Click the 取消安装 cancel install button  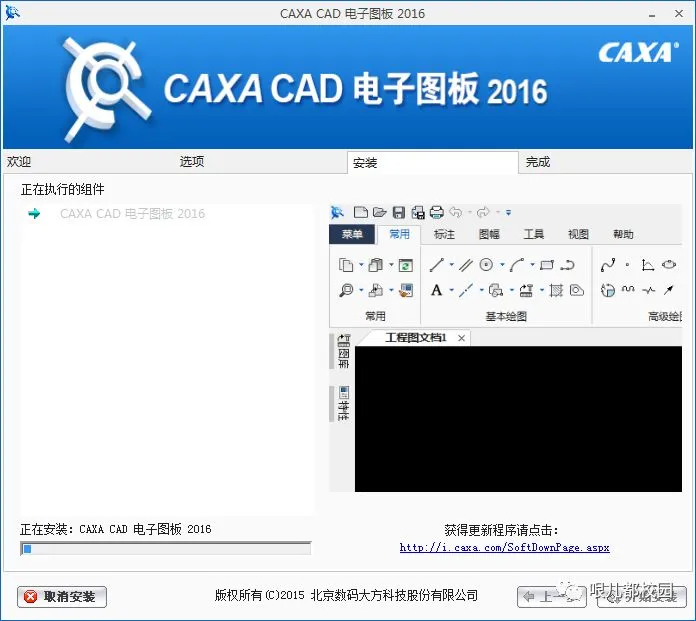62,596
